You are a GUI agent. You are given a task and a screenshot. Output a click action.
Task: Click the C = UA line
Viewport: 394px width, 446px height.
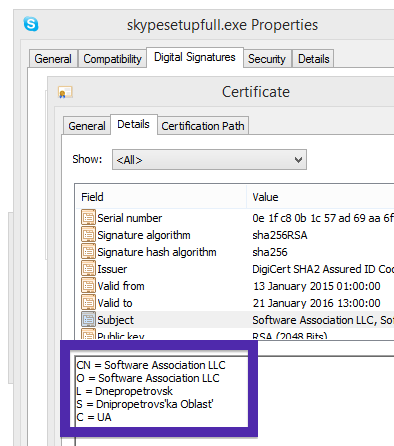[x=94, y=417]
